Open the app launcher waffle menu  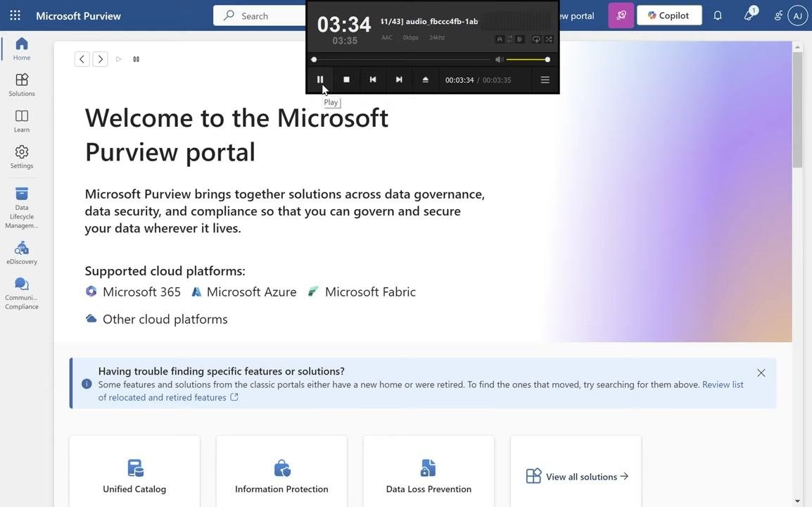[x=15, y=15]
